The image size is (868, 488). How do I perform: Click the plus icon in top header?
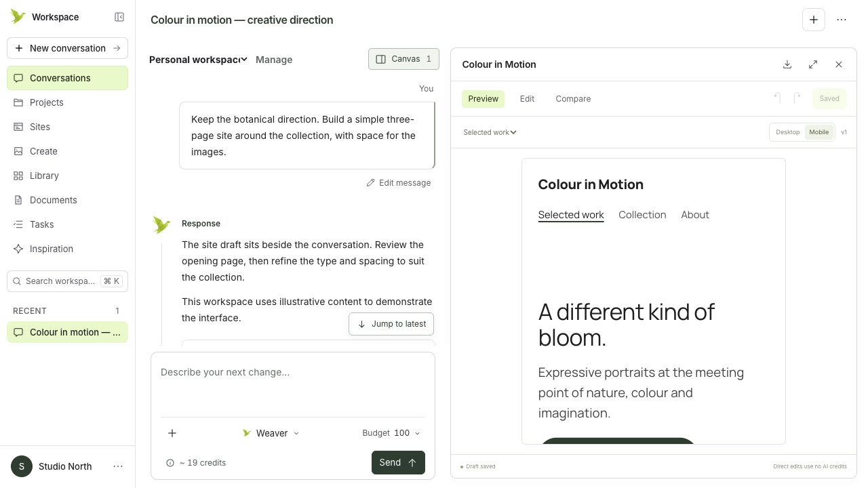pyautogui.click(x=814, y=20)
